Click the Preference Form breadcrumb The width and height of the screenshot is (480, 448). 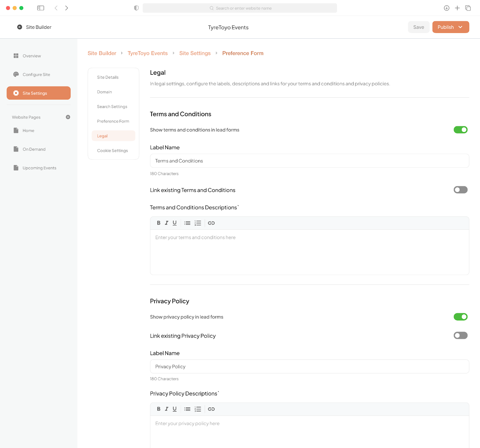tap(243, 53)
